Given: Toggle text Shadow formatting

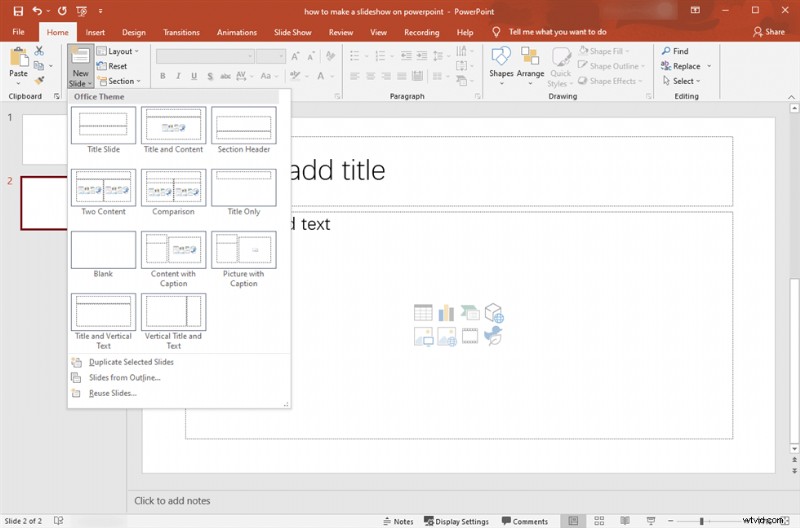Looking at the screenshot, I should 210,76.
